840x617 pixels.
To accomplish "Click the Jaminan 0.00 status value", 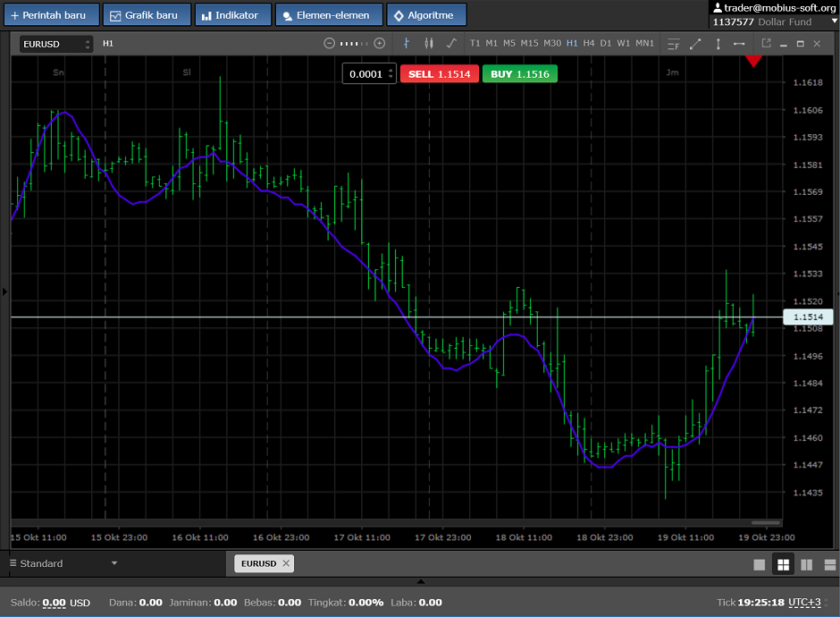I will [x=225, y=603].
